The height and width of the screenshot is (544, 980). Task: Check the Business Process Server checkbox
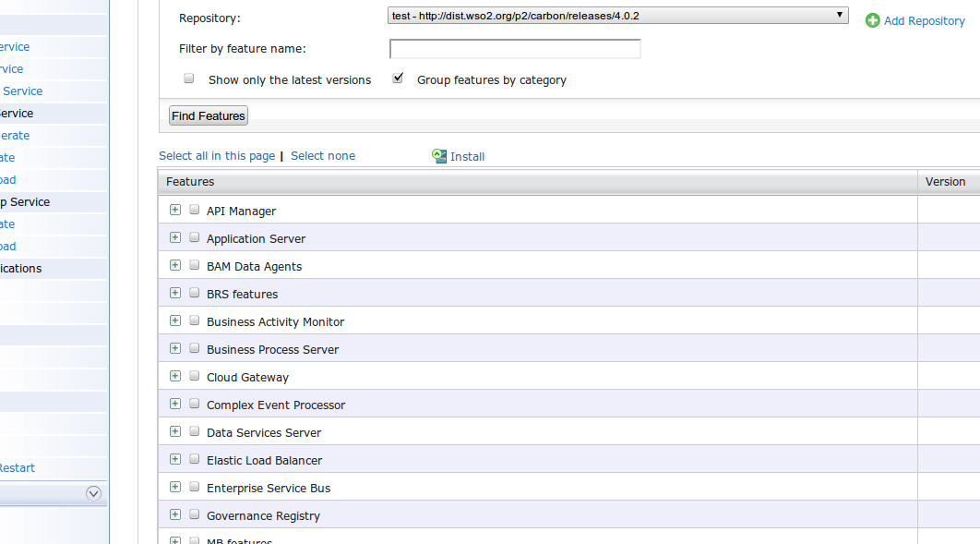coord(195,348)
